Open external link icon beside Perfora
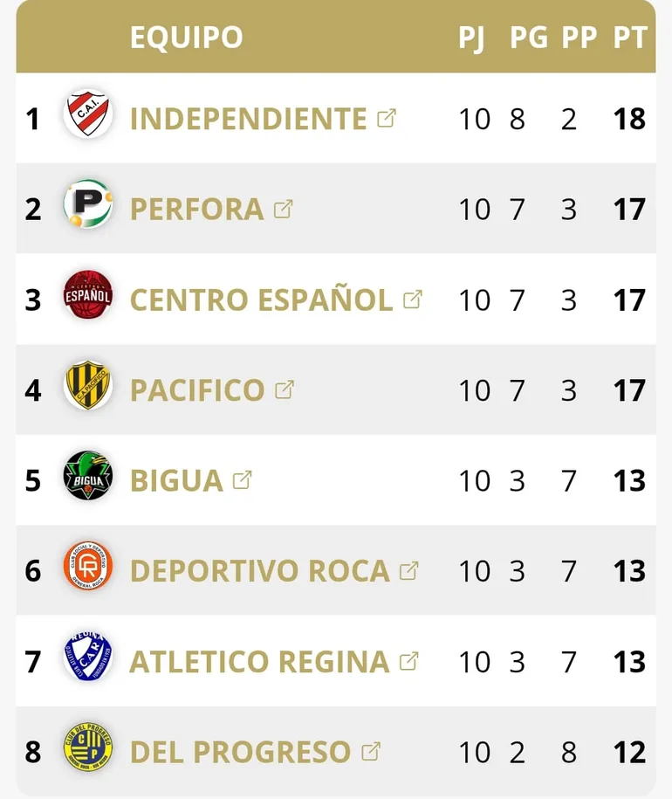672x799 pixels. click(283, 209)
